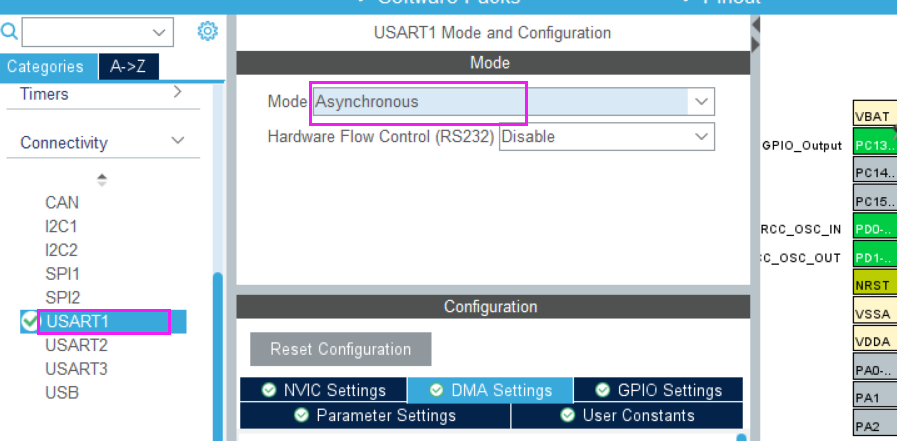This screenshot has width=897, height=441.
Task: Open the Mode Asynchronous dropdown
Action: (701, 102)
